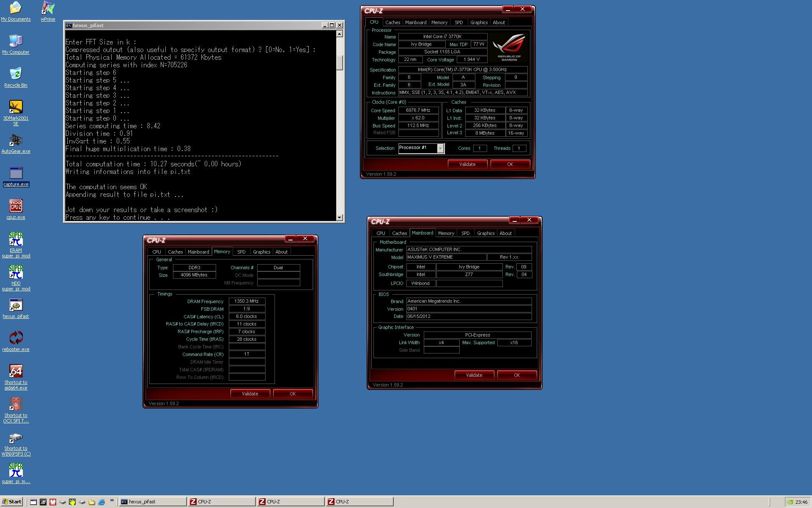Image resolution: width=812 pixels, height=508 pixels.
Task: Select the My Computer desktop icon
Action: pyautogui.click(x=16, y=44)
